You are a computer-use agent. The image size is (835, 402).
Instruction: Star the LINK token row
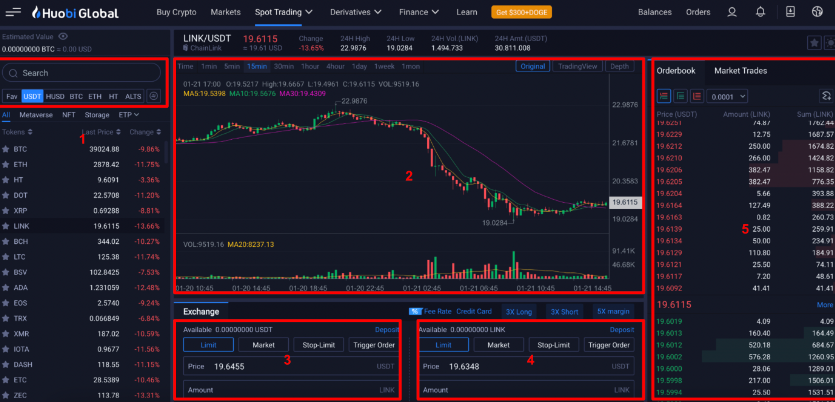tap(6, 226)
